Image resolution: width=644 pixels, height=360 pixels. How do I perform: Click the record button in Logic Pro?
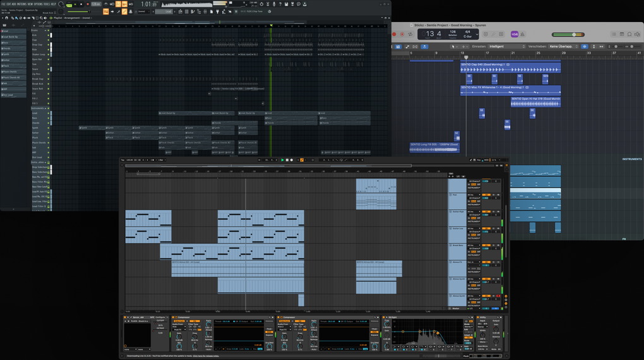(x=394, y=34)
